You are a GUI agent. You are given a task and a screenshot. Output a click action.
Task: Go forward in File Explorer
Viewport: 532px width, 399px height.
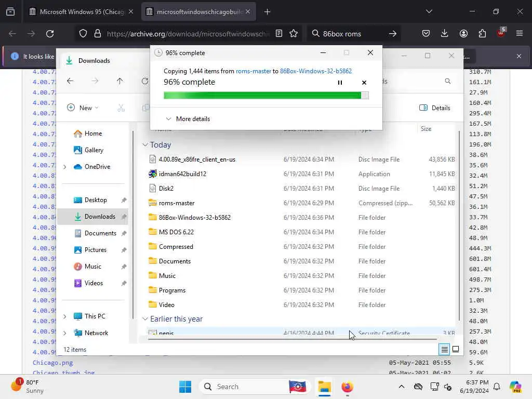(x=95, y=81)
